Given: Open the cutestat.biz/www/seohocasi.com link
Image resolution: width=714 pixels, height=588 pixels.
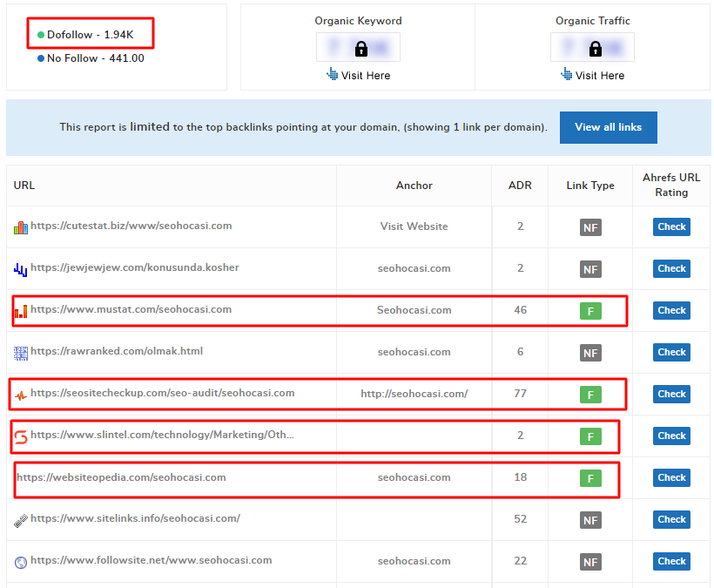Looking at the screenshot, I should click(131, 226).
